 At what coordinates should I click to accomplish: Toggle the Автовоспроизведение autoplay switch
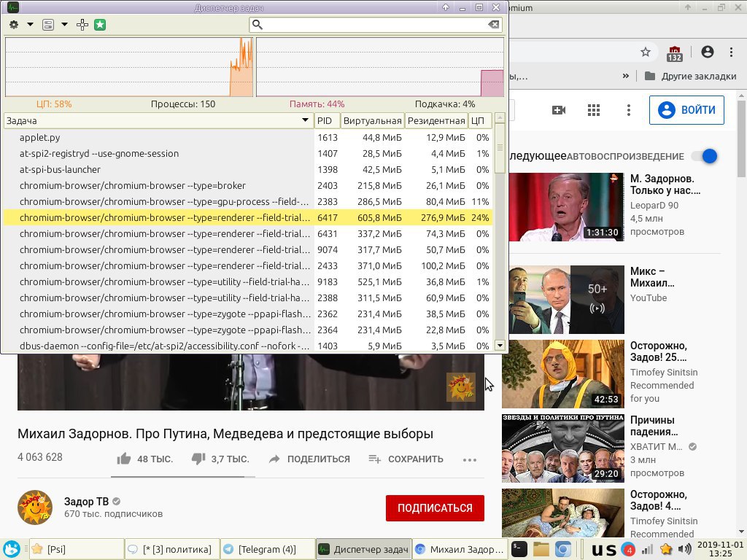tap(705, 156)
